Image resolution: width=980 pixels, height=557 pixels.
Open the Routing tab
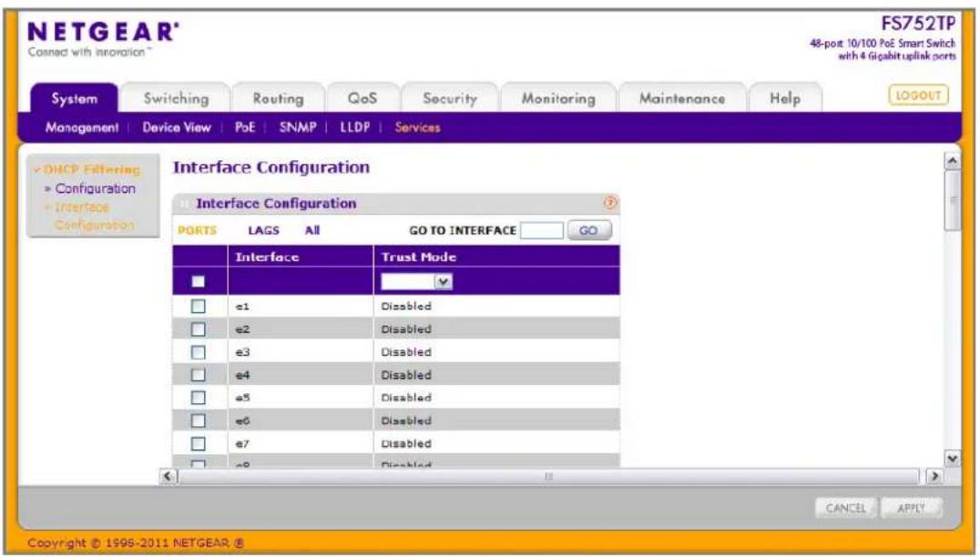click(x=278, y=98)
